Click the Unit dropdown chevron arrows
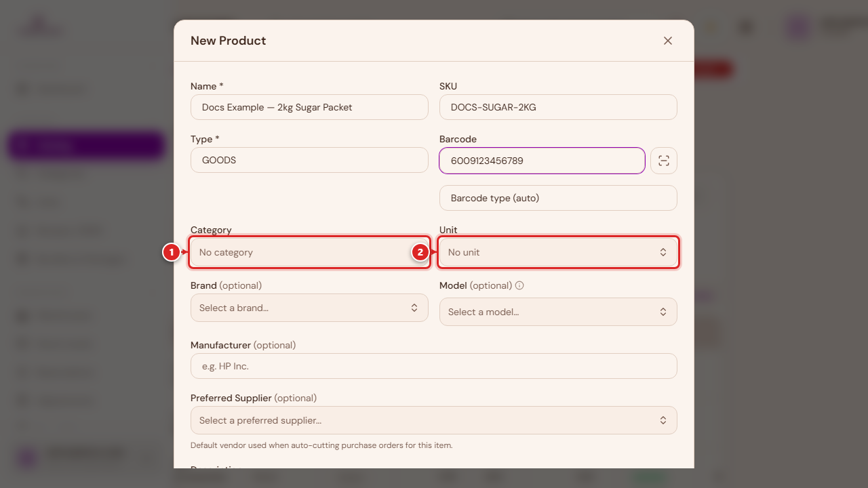Viewport: 868px width, 488px height. (x=663, y=252)
